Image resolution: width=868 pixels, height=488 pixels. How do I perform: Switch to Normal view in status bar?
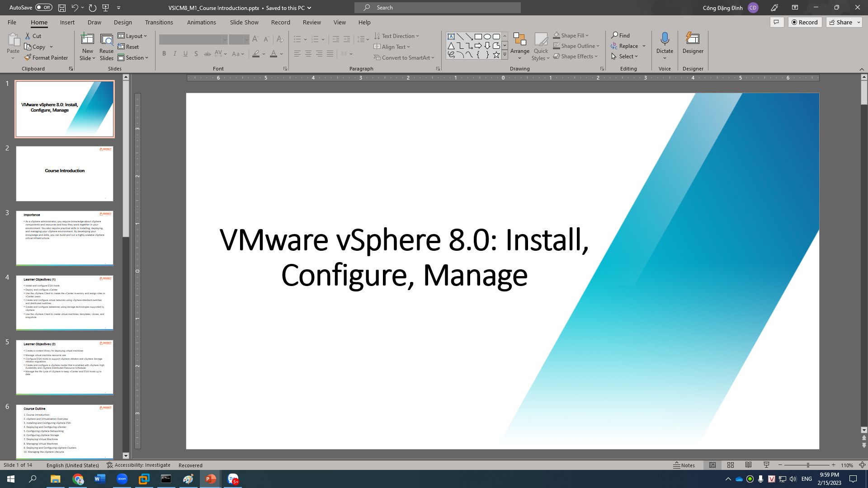click(x=712, y=465)
